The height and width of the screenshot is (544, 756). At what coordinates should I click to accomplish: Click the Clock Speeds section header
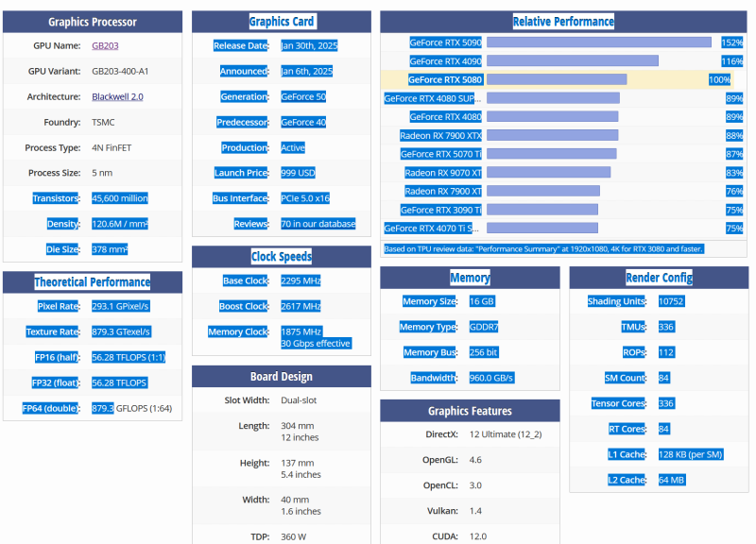[282, 257]
